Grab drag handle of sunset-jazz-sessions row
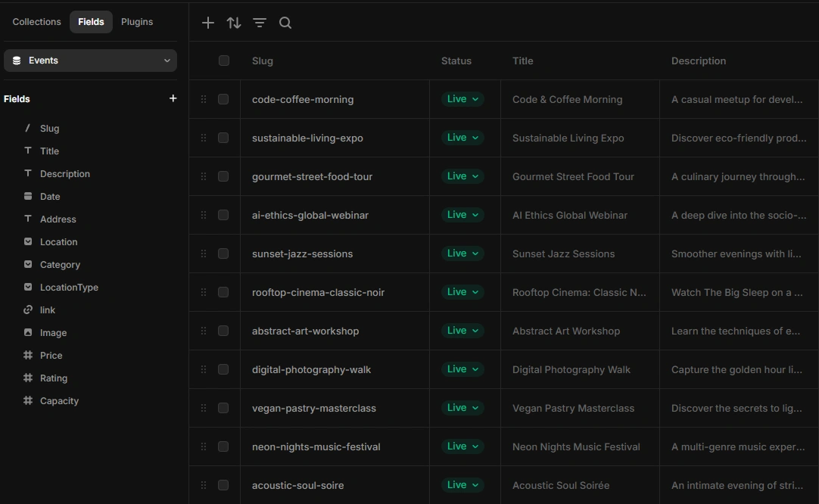 [x=204, y=254]
